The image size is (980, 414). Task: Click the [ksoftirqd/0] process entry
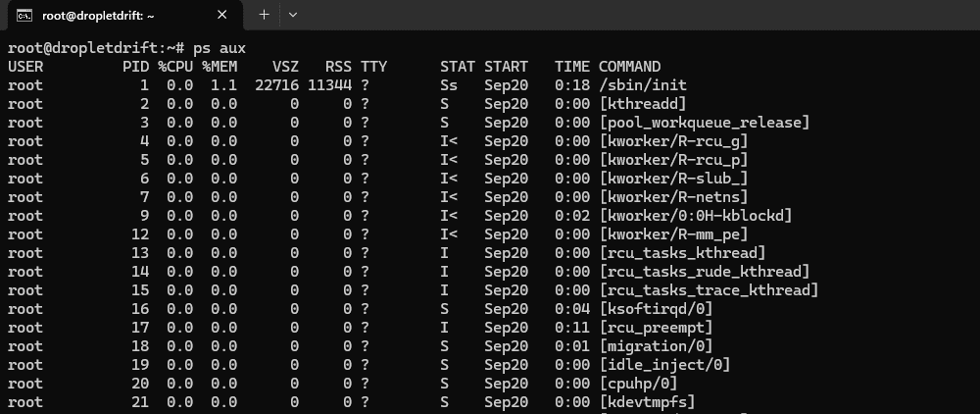click(656, 309)
